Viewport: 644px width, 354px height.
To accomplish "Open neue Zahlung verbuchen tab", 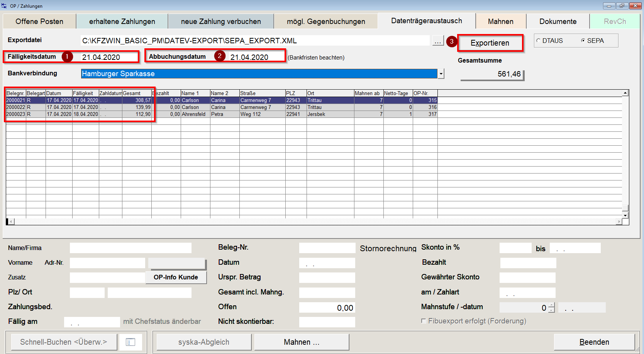I will click(x=221, y=21).
